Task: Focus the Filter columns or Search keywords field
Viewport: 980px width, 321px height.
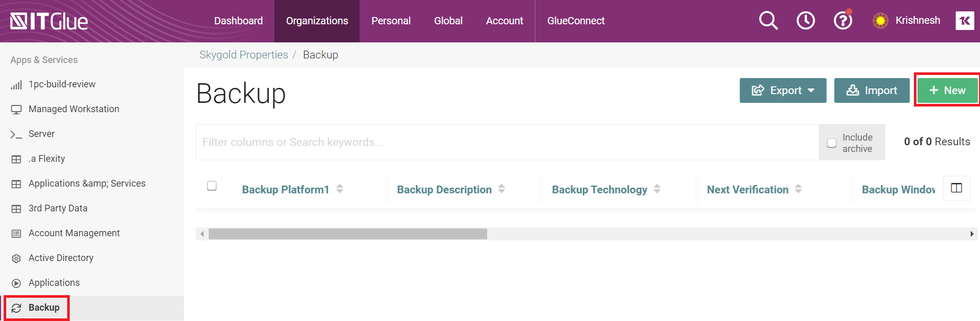Action: [x=507, y=142]
